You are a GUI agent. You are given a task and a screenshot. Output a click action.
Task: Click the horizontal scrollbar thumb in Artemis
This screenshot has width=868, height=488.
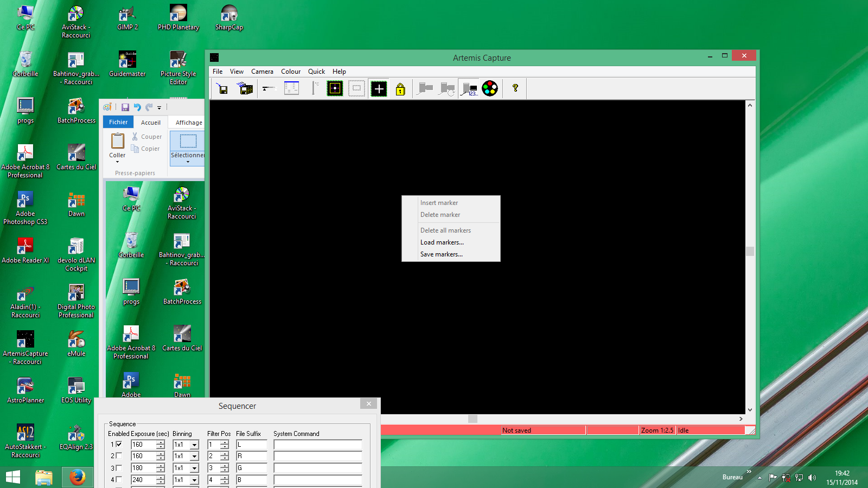pyautogui.click(x=473, y=419)
